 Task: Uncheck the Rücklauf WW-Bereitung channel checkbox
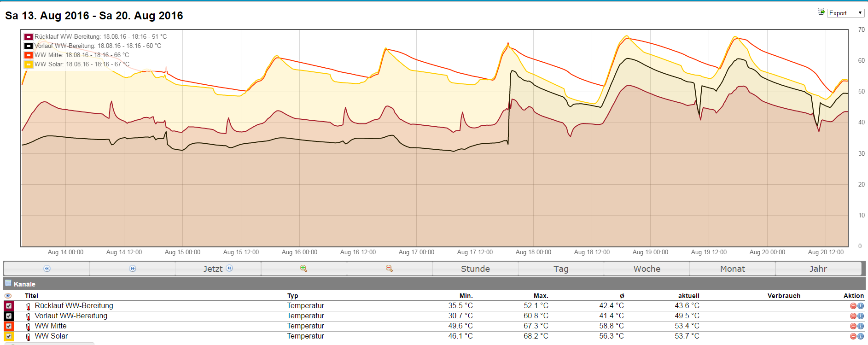pyautogui.click(x=9, y=306)
